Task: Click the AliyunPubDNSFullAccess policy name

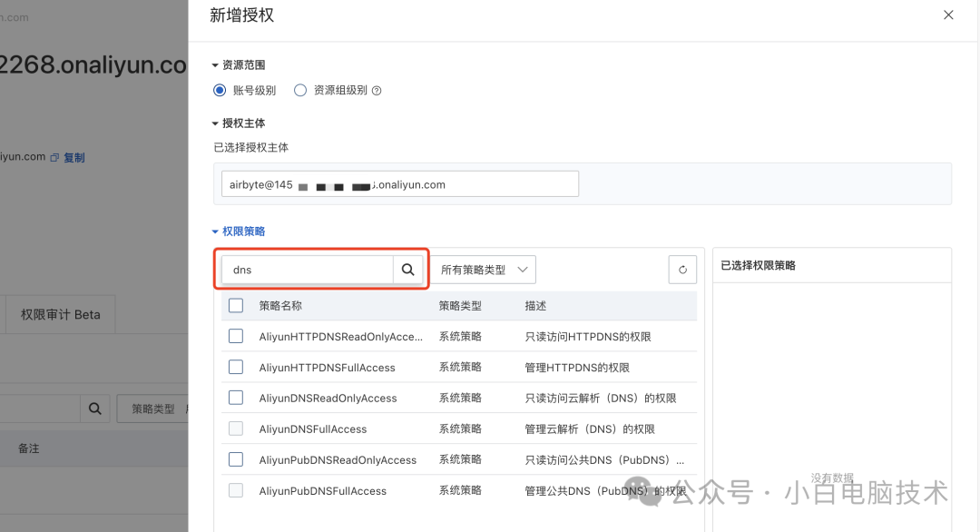Action: click(x=322, y=491)
